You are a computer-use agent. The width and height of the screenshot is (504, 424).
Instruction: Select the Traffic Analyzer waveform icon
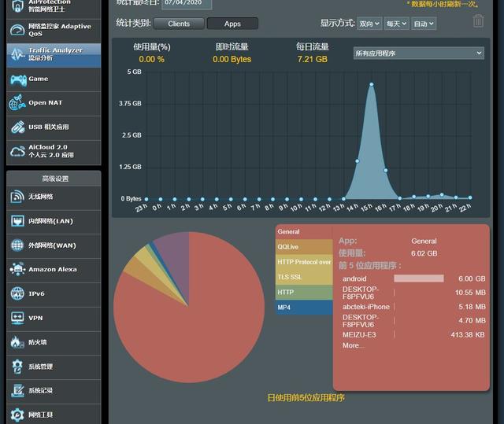click(17, 54)
